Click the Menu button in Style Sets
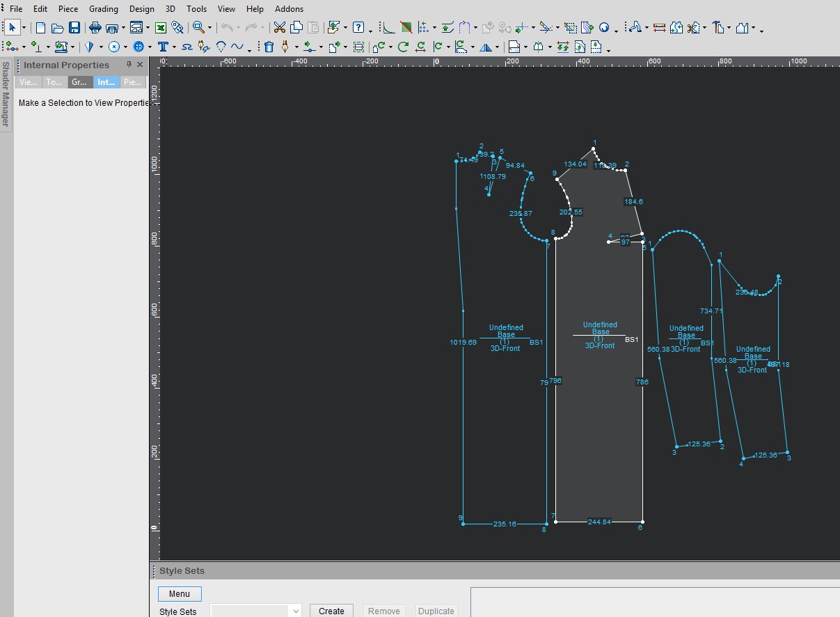The image size is (840, 617). 180,594
